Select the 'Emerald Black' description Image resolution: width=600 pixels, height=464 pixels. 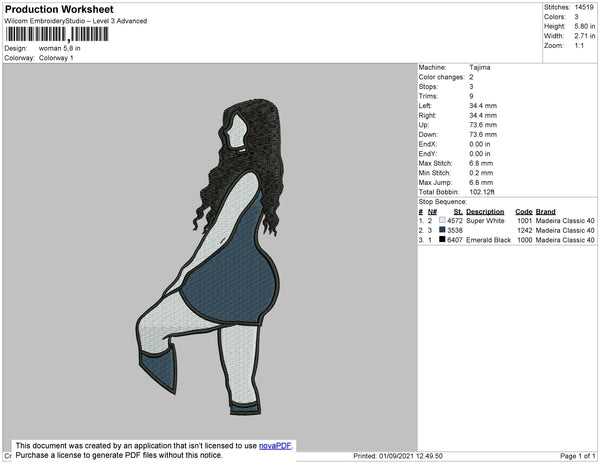489,240
